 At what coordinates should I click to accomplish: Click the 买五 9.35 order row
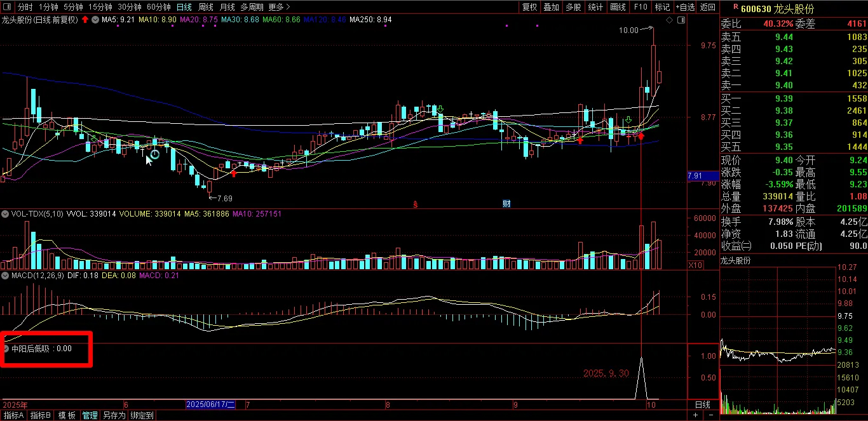[x=794, y=147]
